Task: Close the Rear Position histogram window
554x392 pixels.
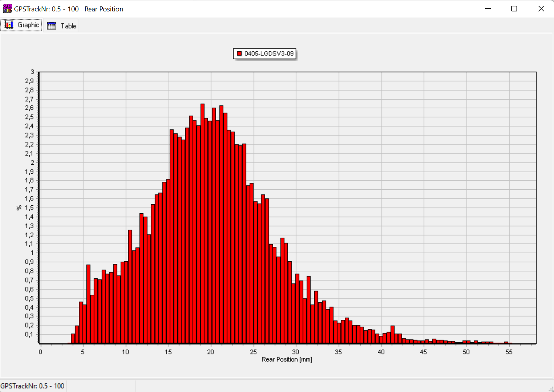Action: tap(541, 9)
